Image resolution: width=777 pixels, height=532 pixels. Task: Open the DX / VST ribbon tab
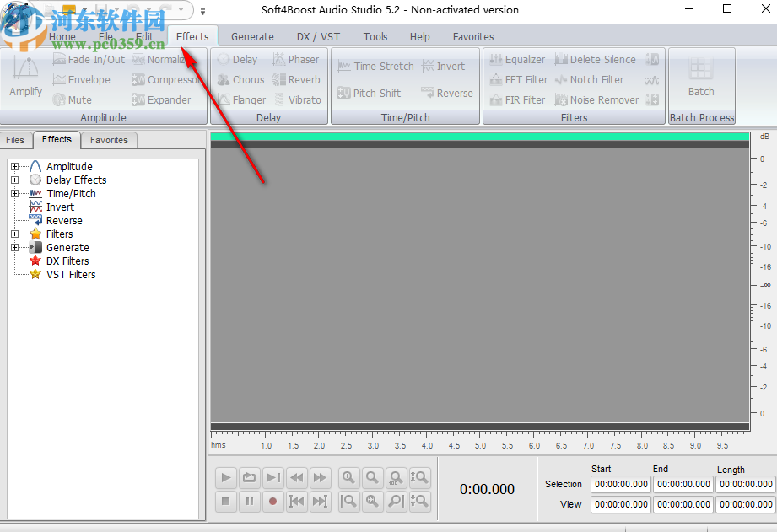[x=318, y=36]
